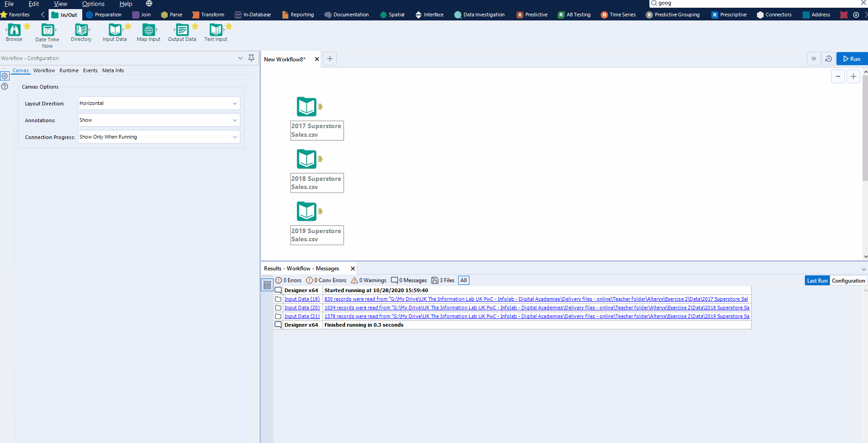Viewport: 868px width, 443px height.
Task: Filter results by 0 Warnings
Action: [369, 280]
